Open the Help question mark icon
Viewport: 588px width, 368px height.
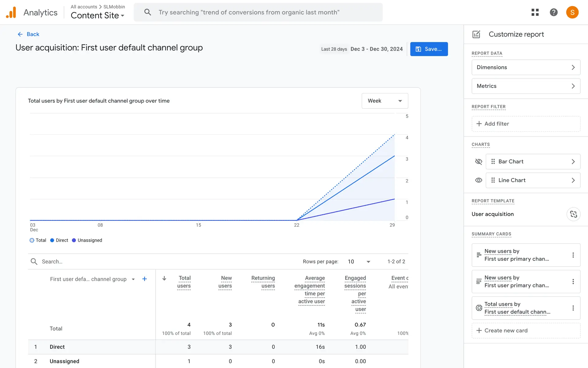point(553,12)
